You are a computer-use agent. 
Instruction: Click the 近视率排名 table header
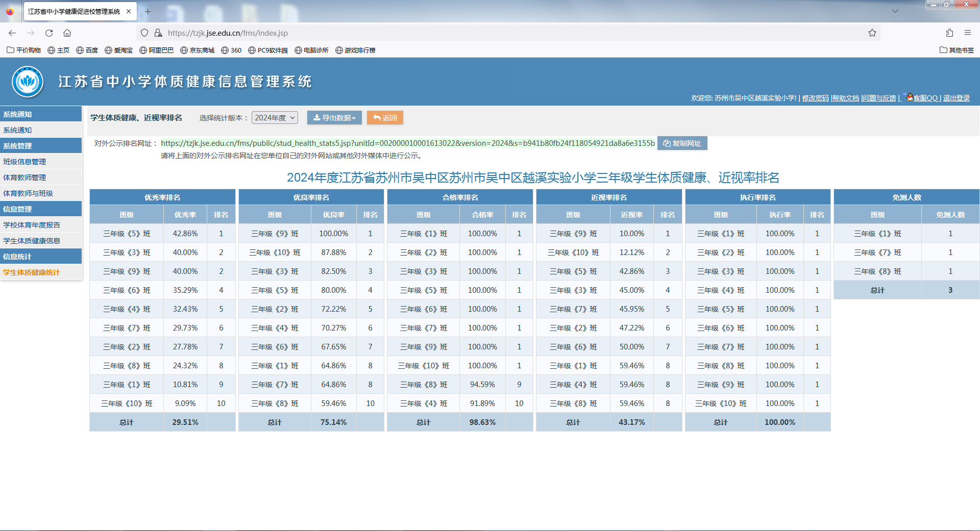[609, 197]
